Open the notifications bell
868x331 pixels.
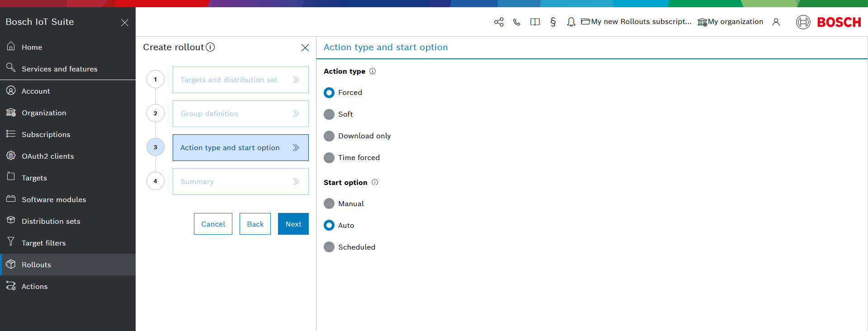pyautogui.click(x=571, y=22)
